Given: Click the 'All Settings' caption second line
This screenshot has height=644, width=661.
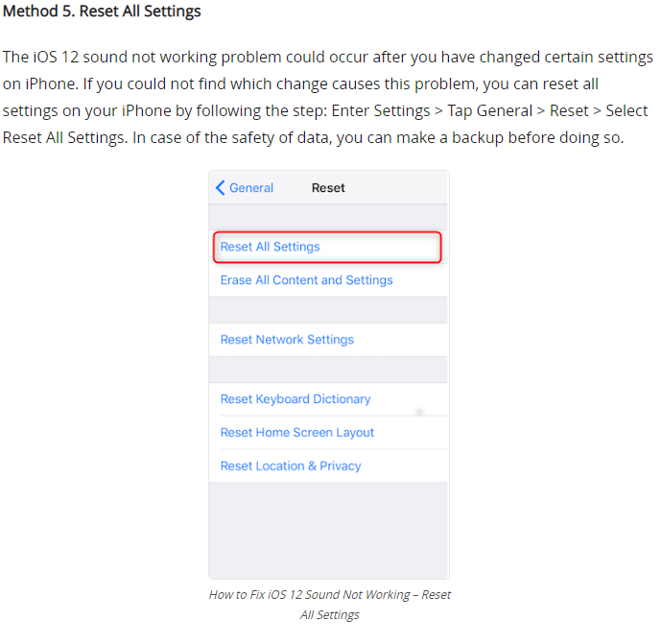Looking at the screenshot, I should [x=330, y=614].
